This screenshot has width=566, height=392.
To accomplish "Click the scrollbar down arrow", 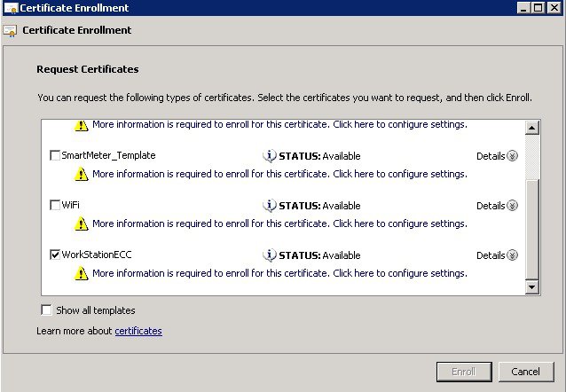I will tap(532, 287).
